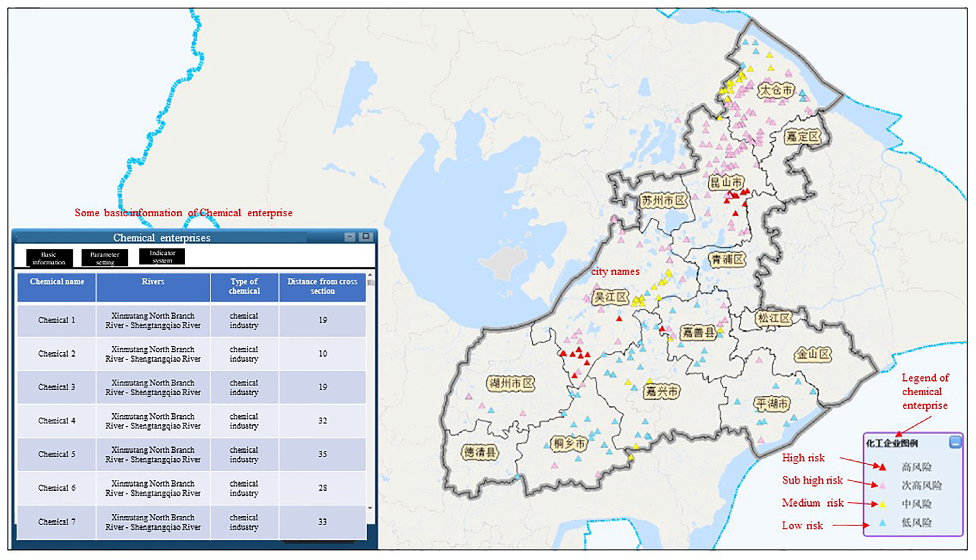Switch to the Parameter setting tab
This screenshot has height=560, width=976.
105,258
